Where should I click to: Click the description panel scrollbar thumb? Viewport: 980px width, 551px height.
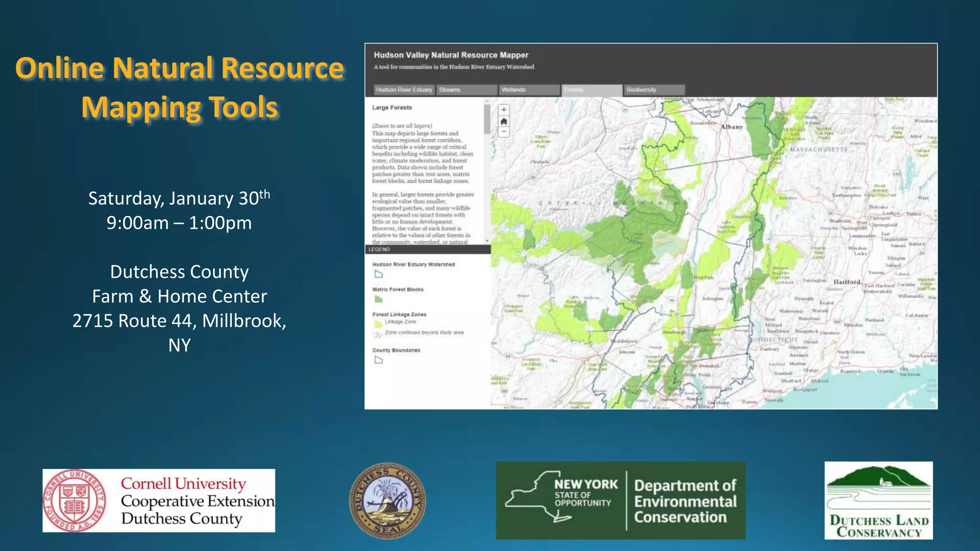[487, 120]
